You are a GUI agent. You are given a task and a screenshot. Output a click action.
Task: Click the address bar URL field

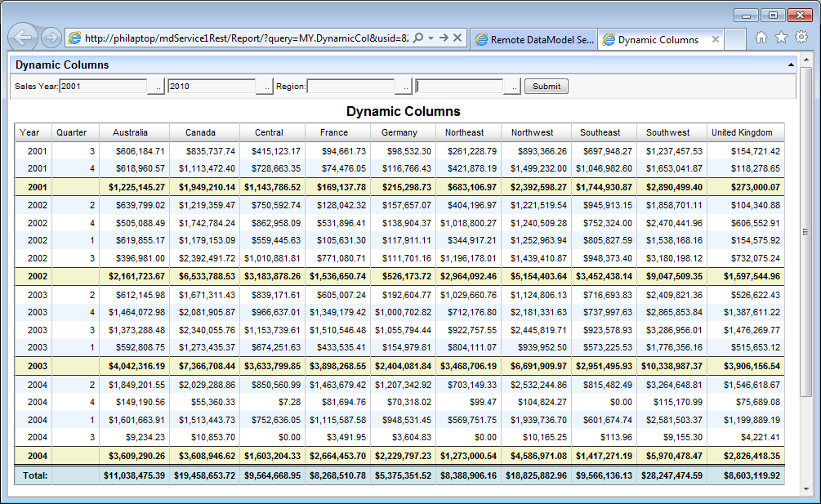click(x=246, y=38)
